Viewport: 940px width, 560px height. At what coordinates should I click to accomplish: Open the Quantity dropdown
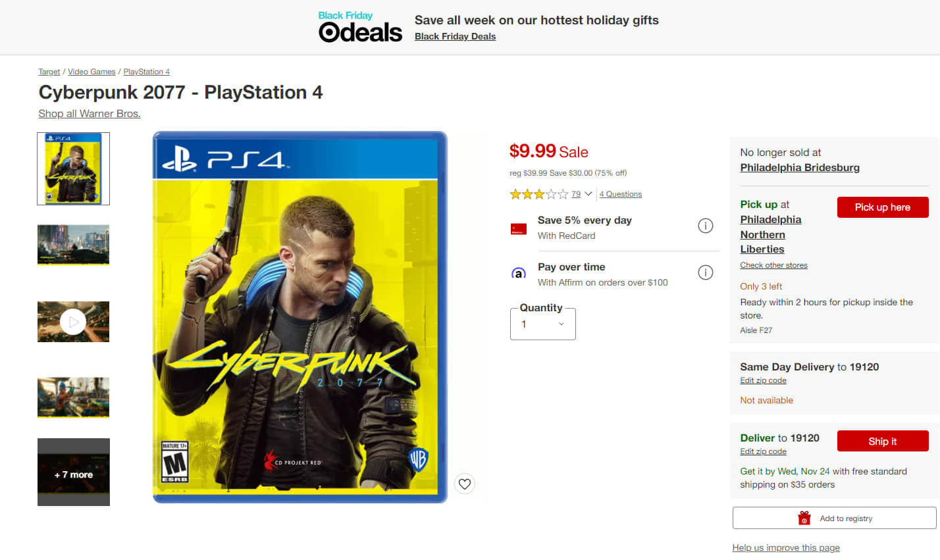coord(543,324)
